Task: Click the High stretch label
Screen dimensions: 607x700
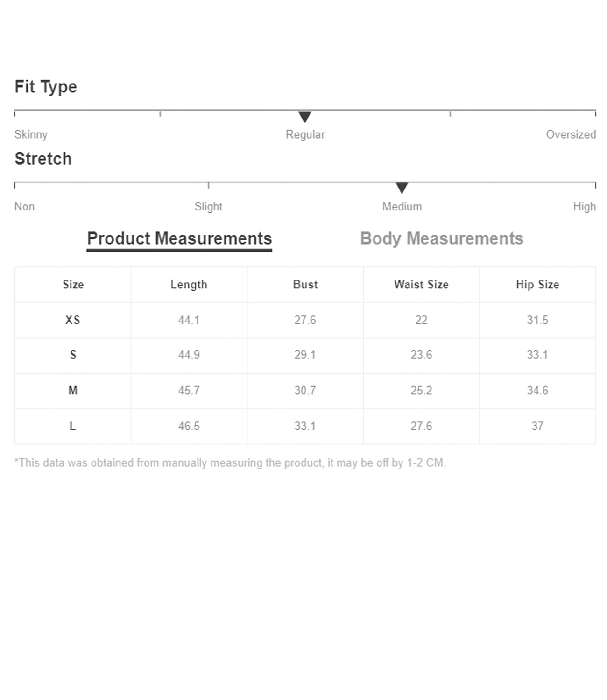Action: click(x=584, y=206)
